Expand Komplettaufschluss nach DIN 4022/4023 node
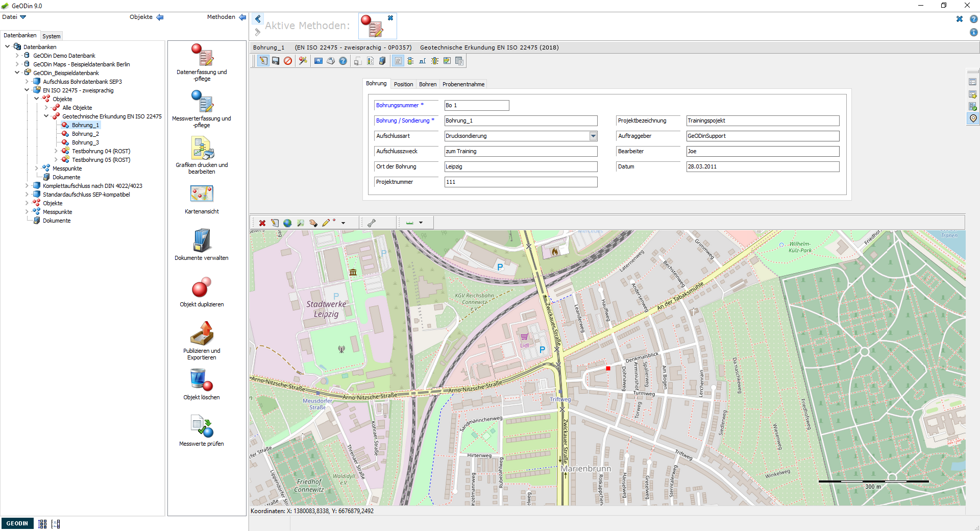Screen dimensions: 980x531 [x=27, y=186]
